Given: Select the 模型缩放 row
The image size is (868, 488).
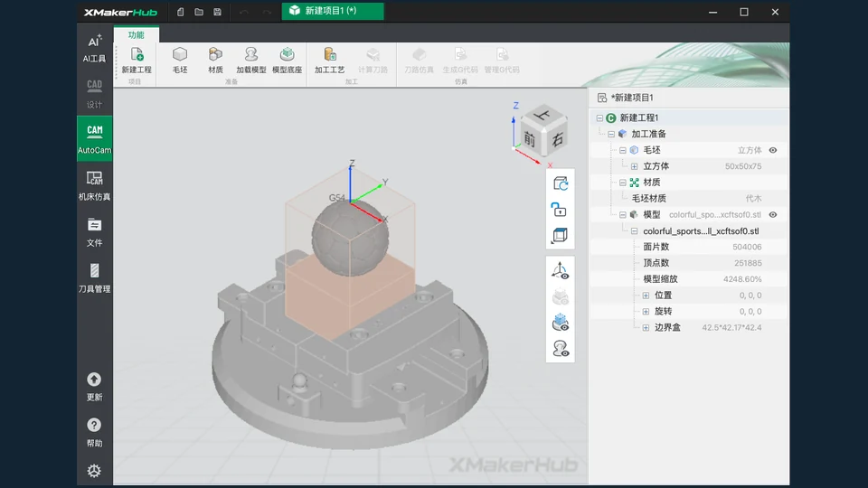Looking at the screenshot, I should coord(689,279).
